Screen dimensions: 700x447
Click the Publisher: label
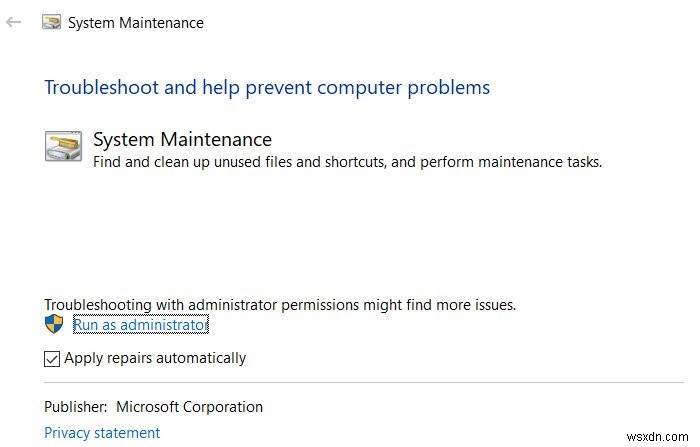coord(76,407)
